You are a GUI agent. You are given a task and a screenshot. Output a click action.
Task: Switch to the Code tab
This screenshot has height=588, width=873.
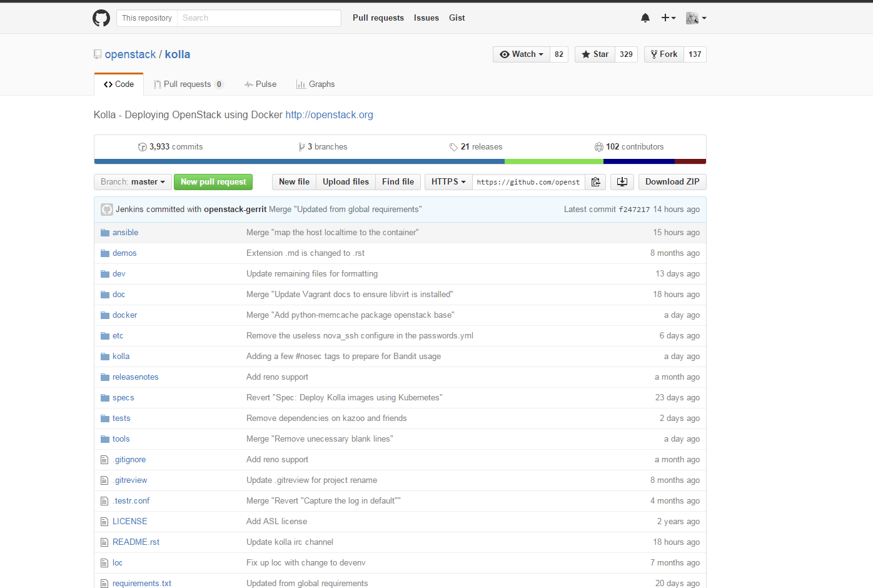119,84
